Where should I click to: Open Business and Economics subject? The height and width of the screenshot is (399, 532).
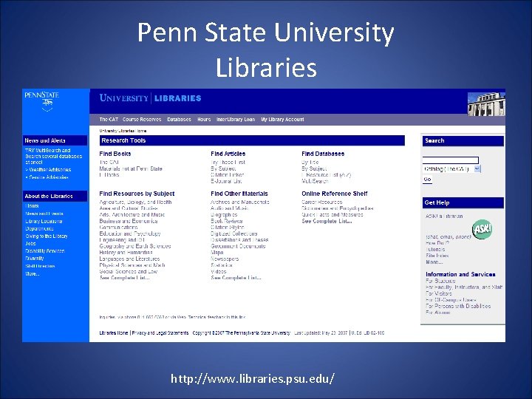[129, 221]
